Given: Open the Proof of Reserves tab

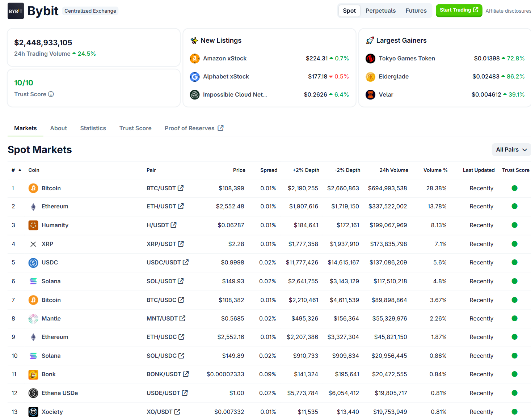Looking at the screenshot, I should [x=194, y=128].
